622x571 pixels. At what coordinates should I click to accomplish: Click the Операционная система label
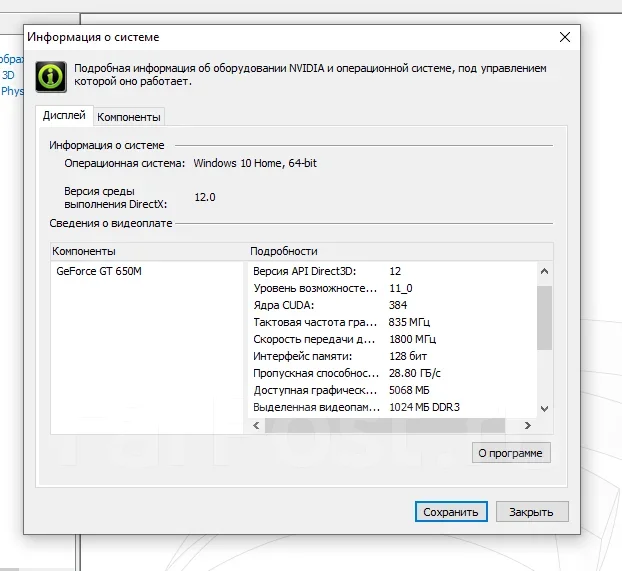(x=125, y=163)
